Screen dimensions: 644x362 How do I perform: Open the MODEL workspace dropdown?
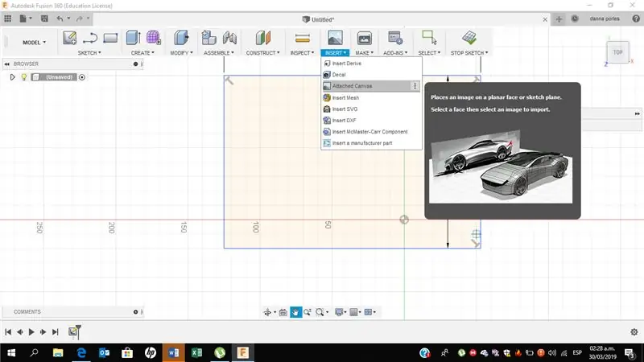click(34, 43)
